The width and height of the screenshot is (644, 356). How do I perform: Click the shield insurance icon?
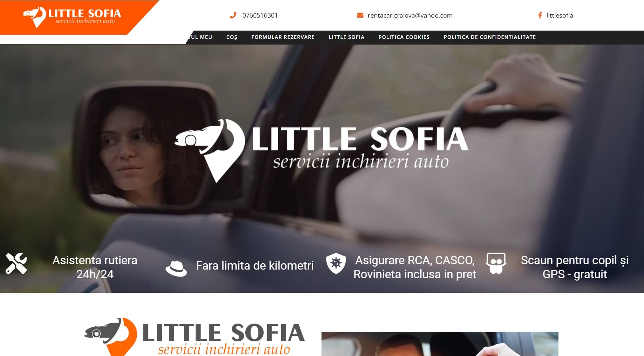tap(336, 263)
